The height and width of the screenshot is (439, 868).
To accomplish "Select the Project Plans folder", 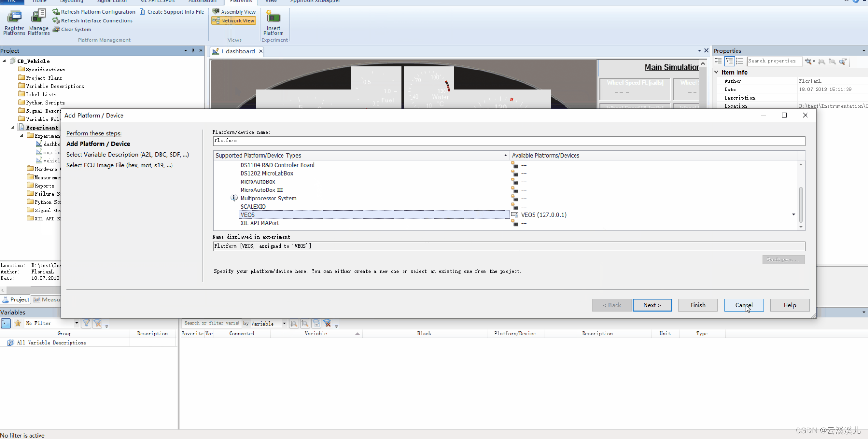I will pyautogui.click(x=40, y=78).
